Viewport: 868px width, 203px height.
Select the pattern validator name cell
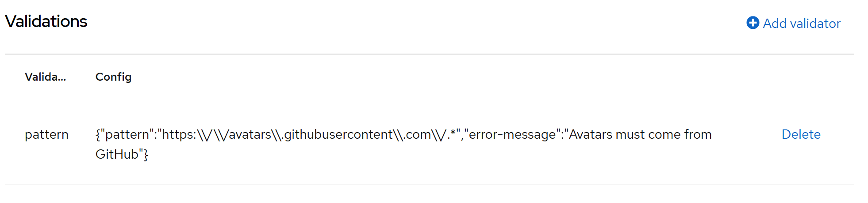[x=46, y=134]
